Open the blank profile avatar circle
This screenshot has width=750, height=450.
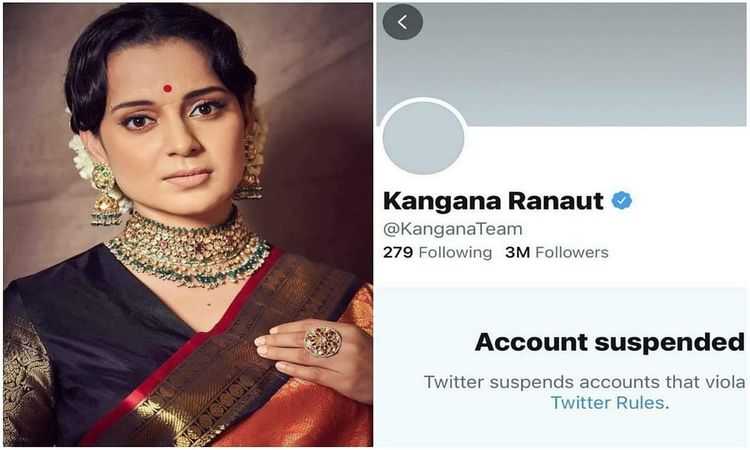point(423,138)
